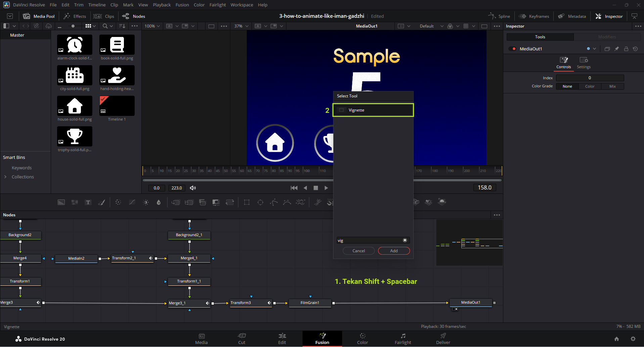
Task: Click the Brightness Contrast tool icon
Action: [146, 202]
